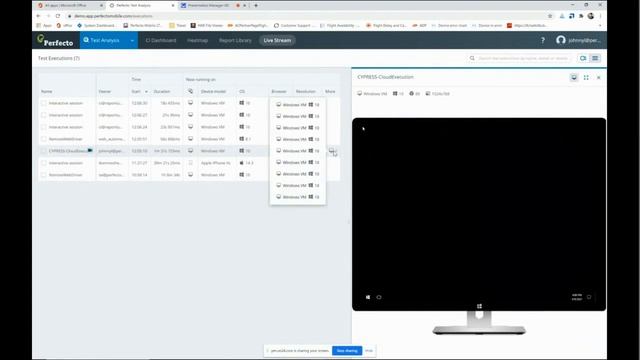Click the phone device icon in Apple iPhone row
The height and width of the screenshot is (360, 640).
coord(191,163)
